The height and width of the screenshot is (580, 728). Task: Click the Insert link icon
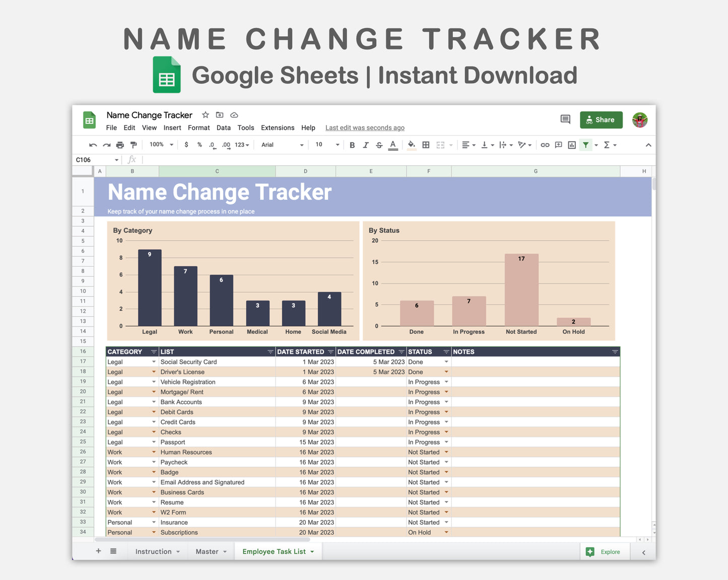point(545,144)
